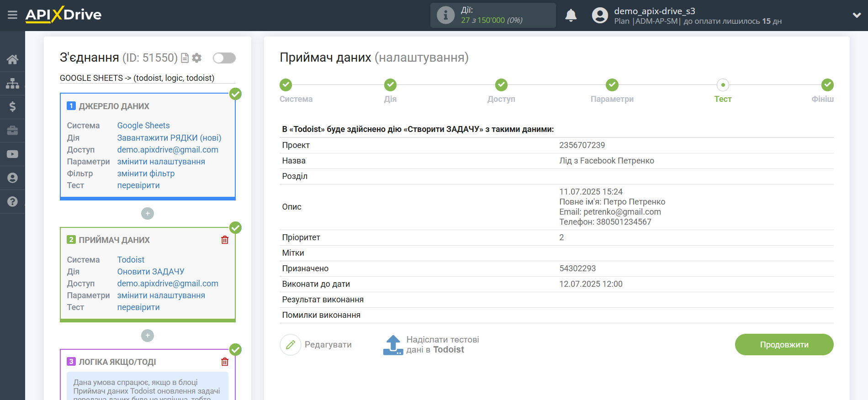
Task: Click the Todoist system link
Action: (131, 260)
